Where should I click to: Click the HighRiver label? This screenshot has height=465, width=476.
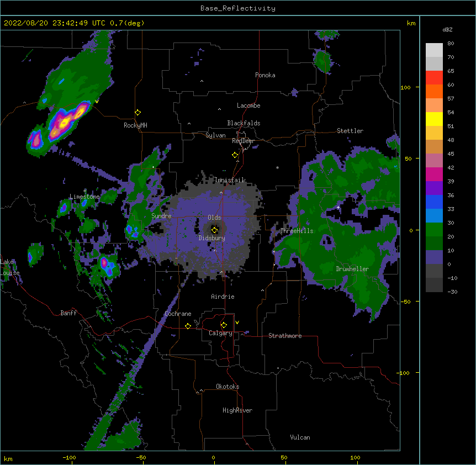(237, 410)
